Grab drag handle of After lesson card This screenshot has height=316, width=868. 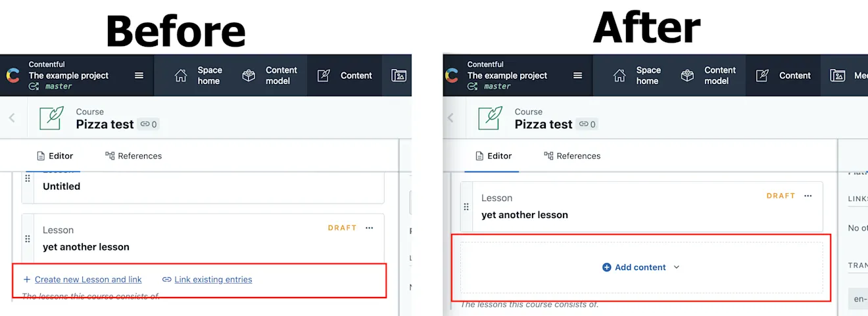(x=466, y=206)
